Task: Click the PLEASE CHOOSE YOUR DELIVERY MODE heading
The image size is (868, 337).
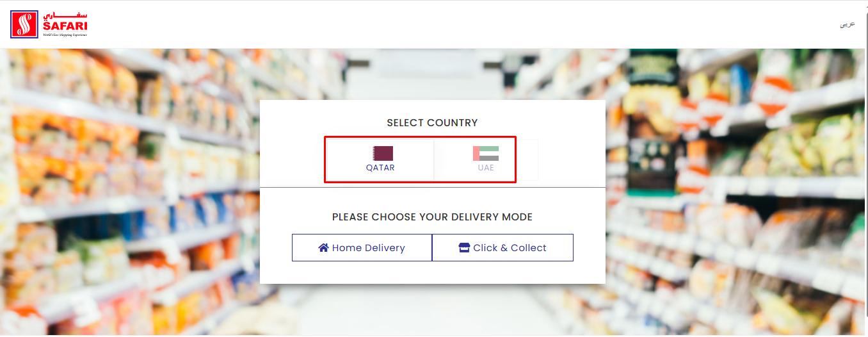Action: point(432,217)
